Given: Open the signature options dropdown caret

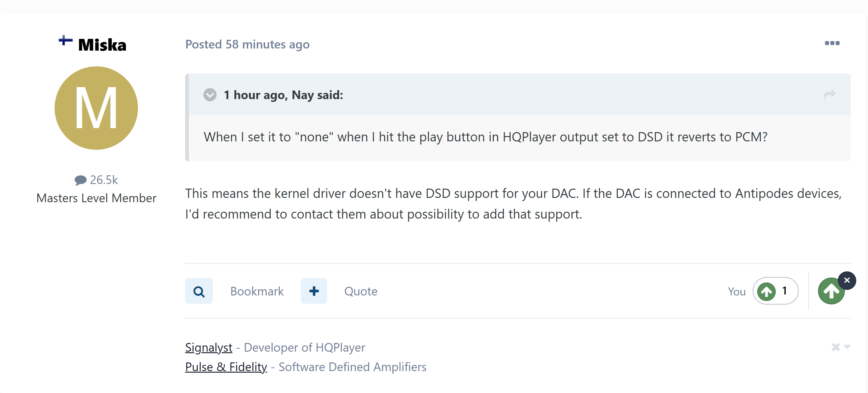Looking at the screenshot, I should click(x=847, y=347).
